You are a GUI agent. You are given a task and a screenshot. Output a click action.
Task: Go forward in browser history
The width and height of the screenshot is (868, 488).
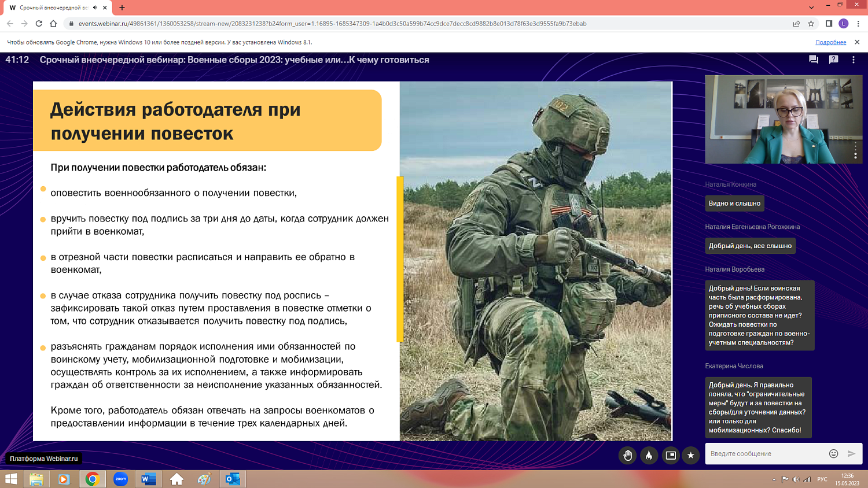[24, 24]
